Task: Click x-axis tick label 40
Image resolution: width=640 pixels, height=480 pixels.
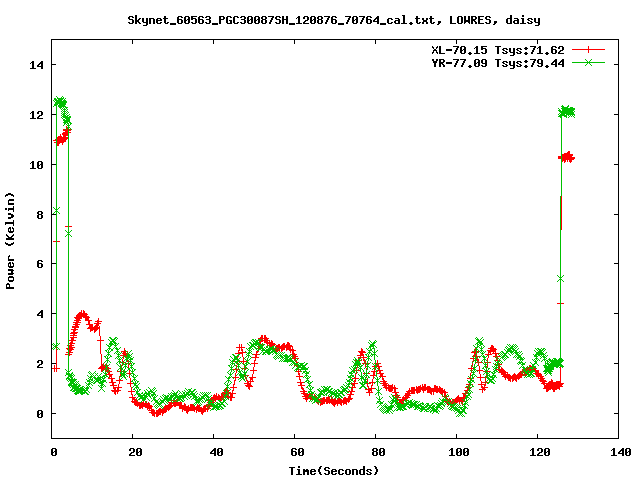Action: 216,452
